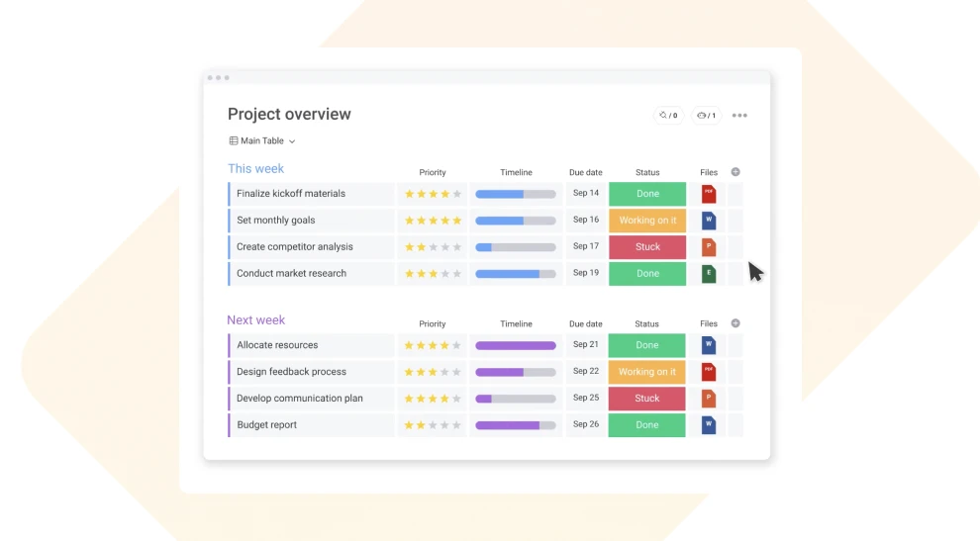Change Done status of Budget report
This screenshot has height=541, width=980.
(646, 425)
